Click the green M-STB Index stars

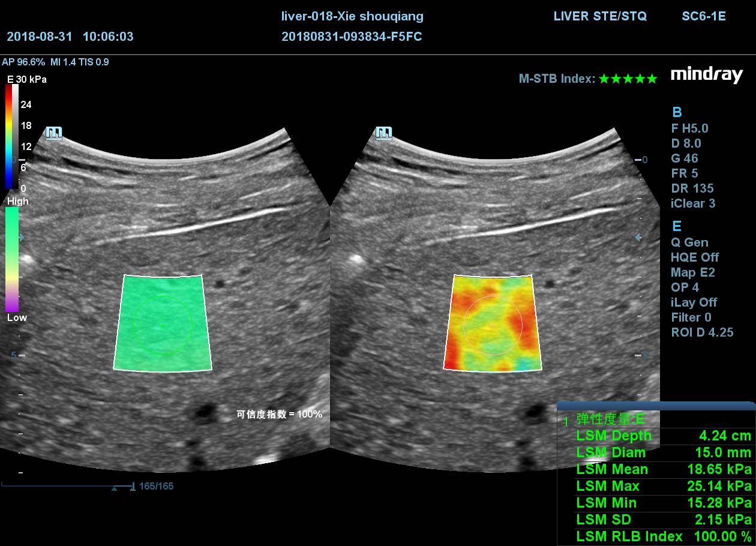[x=628, y=79]
